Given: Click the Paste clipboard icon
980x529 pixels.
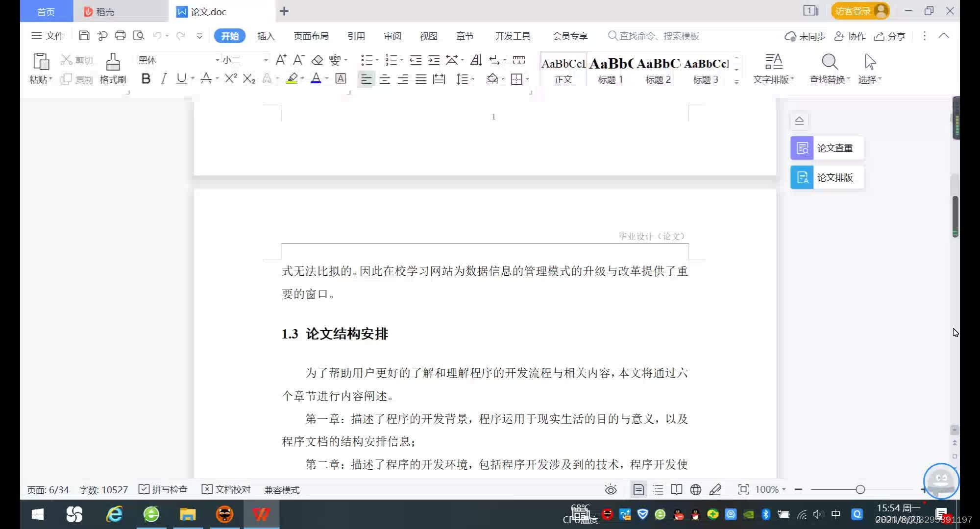Looking at the screenshot, I should pos(41,62).
